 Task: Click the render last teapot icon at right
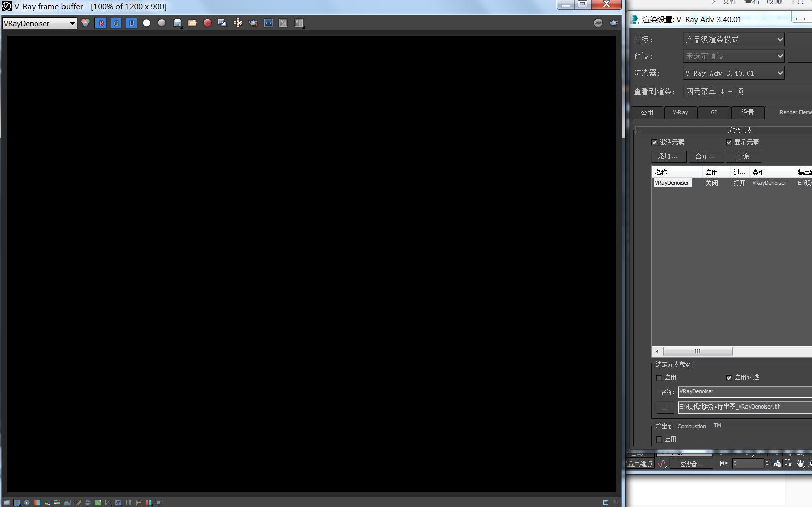pos(613,23)
